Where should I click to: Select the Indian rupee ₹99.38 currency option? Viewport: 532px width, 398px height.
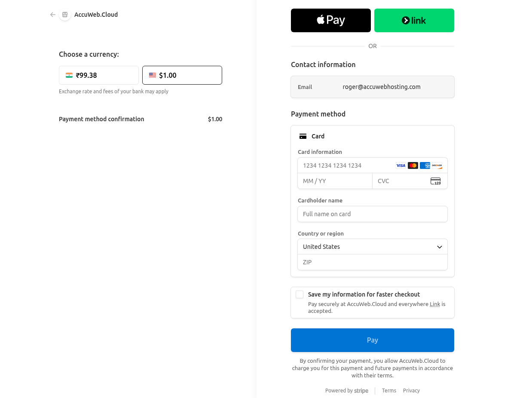point(99,75)
